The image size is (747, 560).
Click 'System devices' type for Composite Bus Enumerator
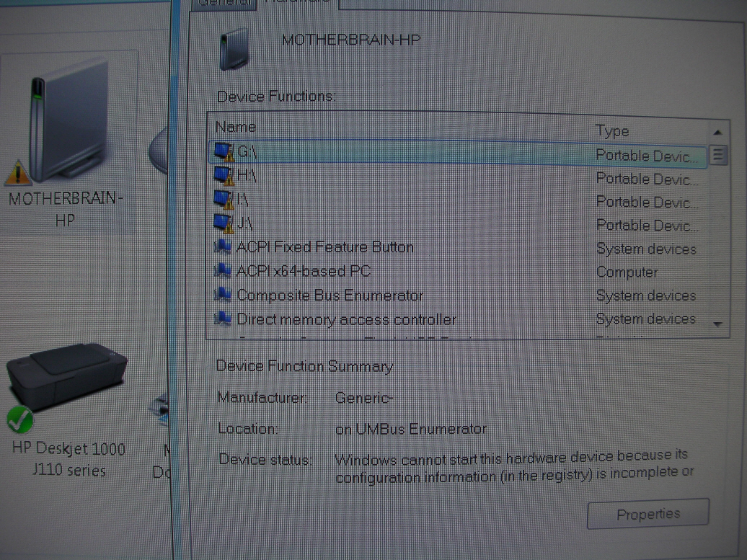point(646,295)
